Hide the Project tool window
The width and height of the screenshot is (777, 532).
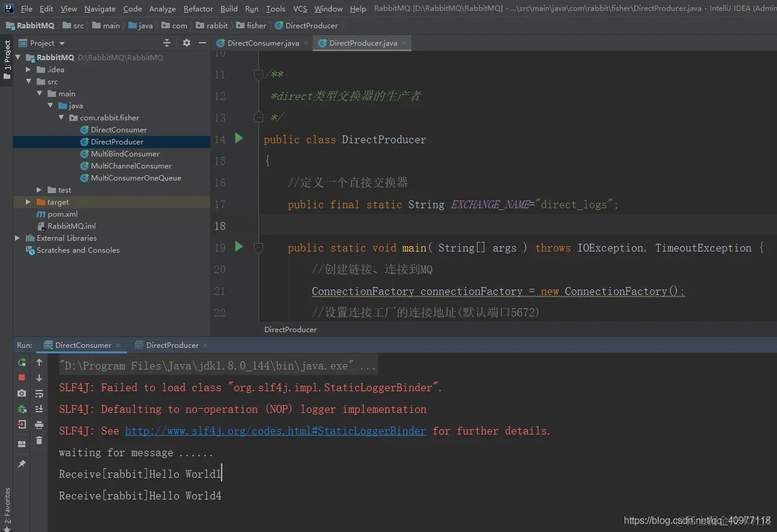(x=202, y=43)
